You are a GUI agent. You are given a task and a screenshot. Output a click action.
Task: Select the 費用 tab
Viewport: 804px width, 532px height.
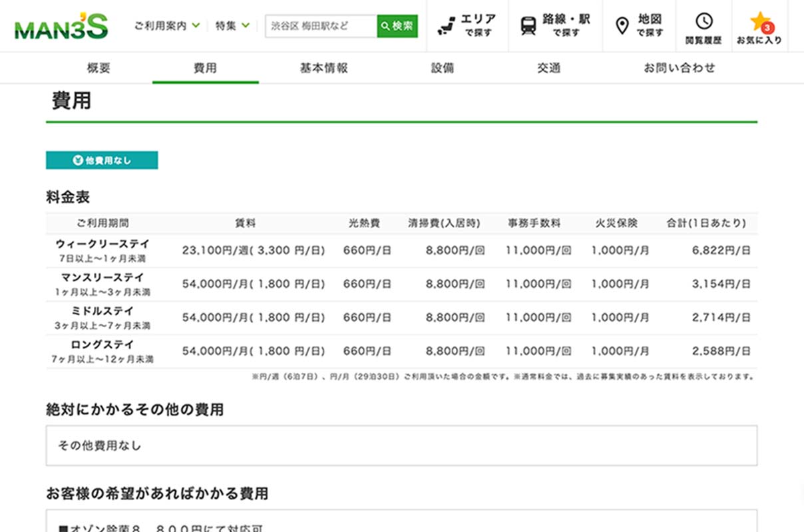point(205,68)
